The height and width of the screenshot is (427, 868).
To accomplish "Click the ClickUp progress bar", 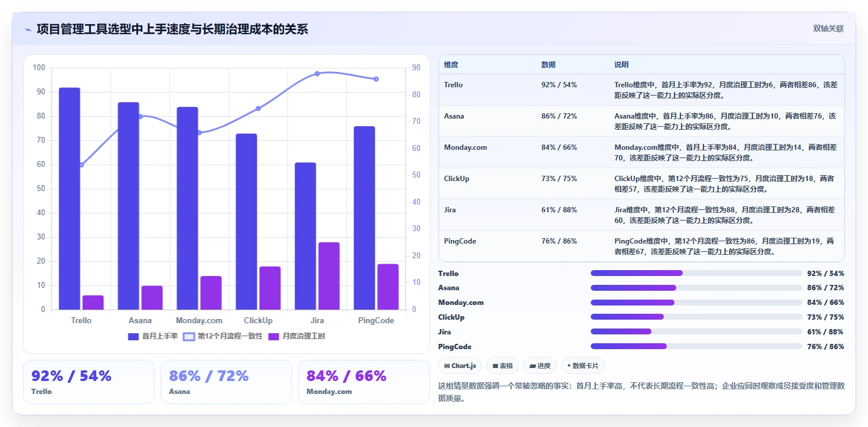I will pyautogui.click(x=696, y=317).
